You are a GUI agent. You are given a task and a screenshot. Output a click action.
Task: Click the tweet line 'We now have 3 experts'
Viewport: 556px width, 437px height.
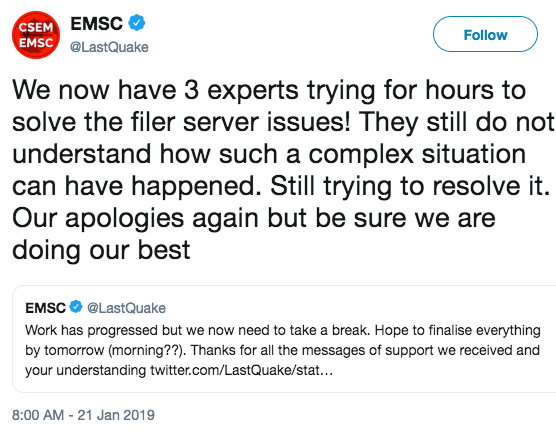click(269, 90)
